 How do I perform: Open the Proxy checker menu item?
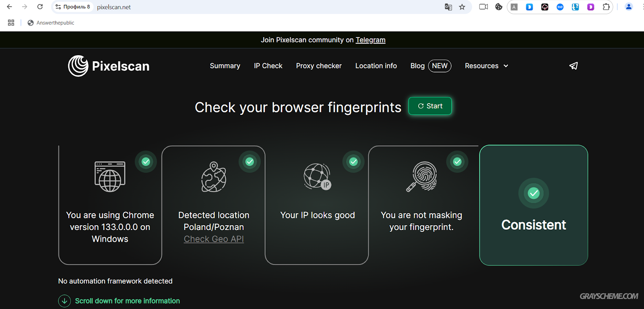[x=319, y=66]
